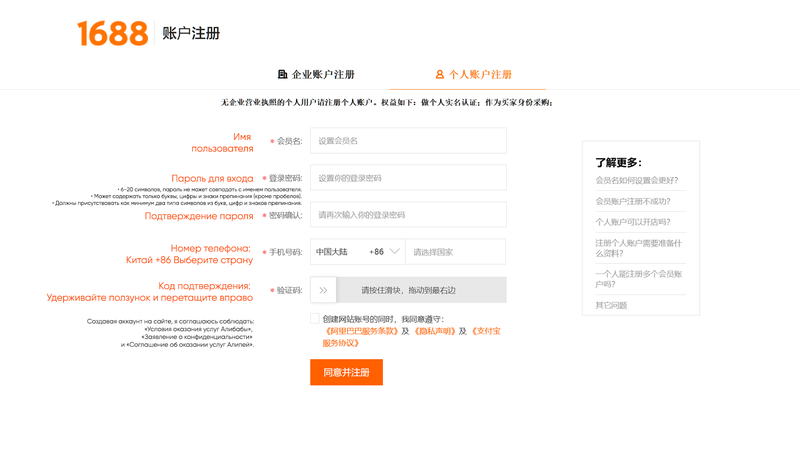Open the 中国大陆 +86 country dropdown

357,252
